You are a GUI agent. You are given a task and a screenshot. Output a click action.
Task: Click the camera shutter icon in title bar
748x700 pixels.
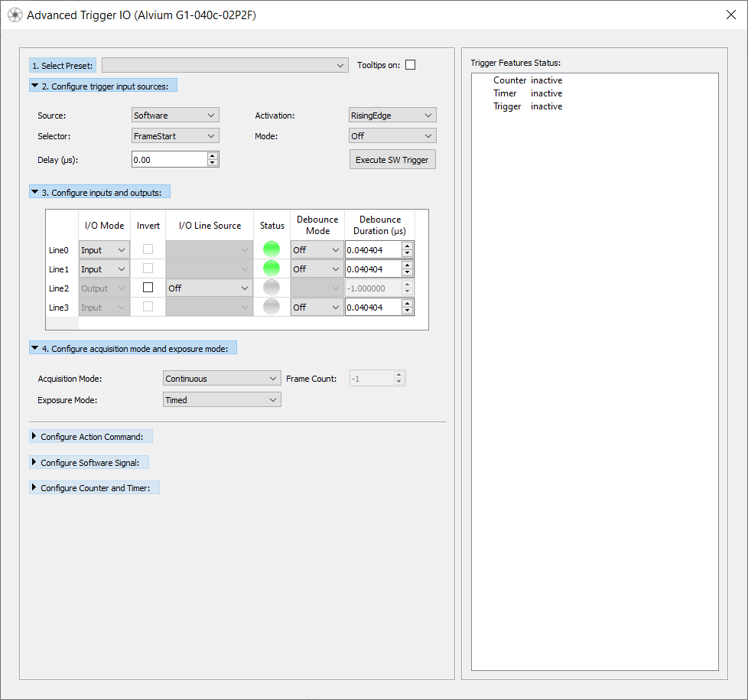15,15
